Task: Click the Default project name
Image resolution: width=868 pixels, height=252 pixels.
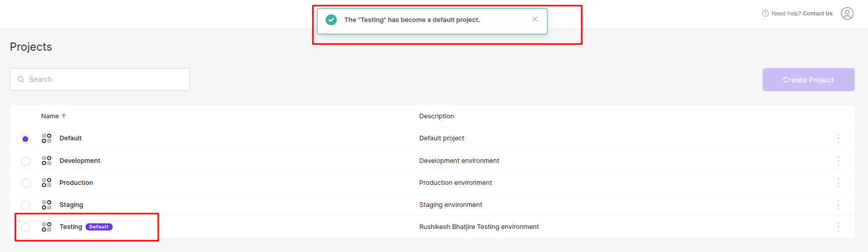Action: coord(71,138)
